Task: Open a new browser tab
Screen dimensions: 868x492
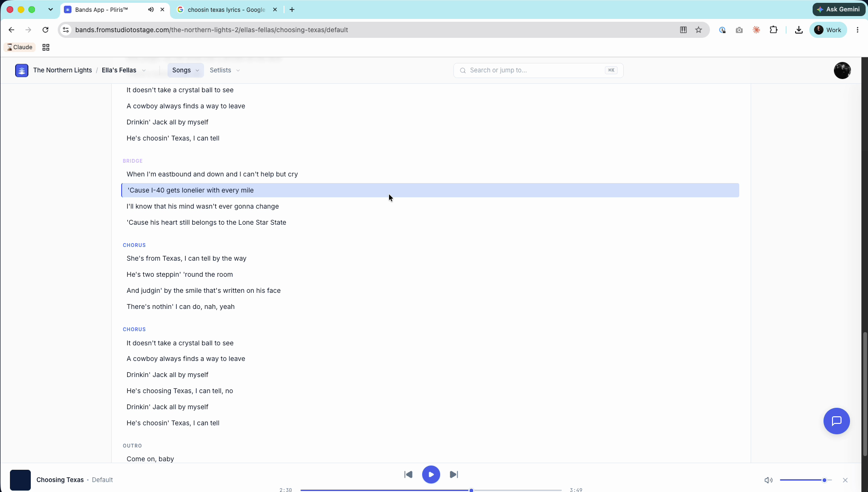Action: coord(292,9)
